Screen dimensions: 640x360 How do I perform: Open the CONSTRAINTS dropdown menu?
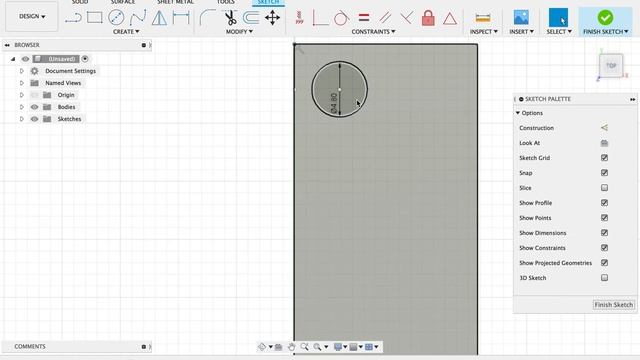(x=373, y=31)
